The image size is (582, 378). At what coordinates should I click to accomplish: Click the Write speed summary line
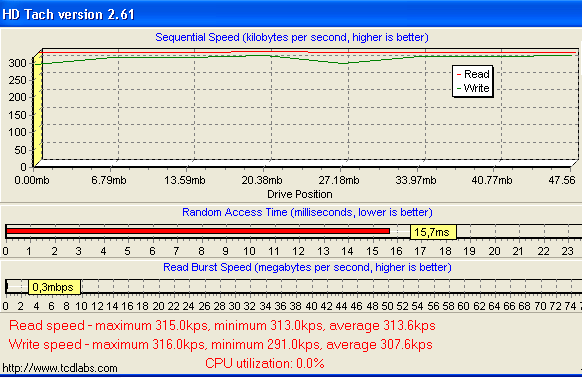tap(220, 345)
